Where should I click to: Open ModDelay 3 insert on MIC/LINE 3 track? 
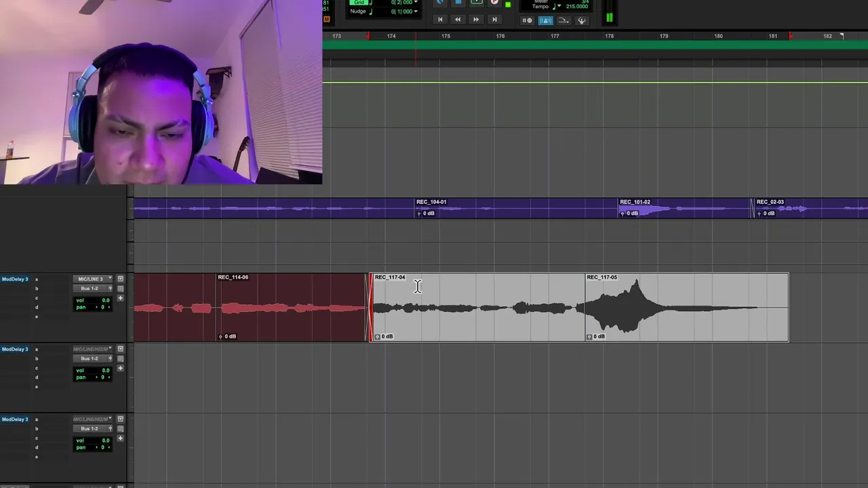coord(15,279)
